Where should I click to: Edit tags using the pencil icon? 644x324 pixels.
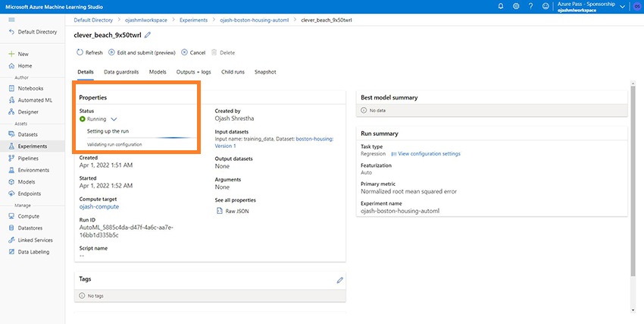click(339, 280)
